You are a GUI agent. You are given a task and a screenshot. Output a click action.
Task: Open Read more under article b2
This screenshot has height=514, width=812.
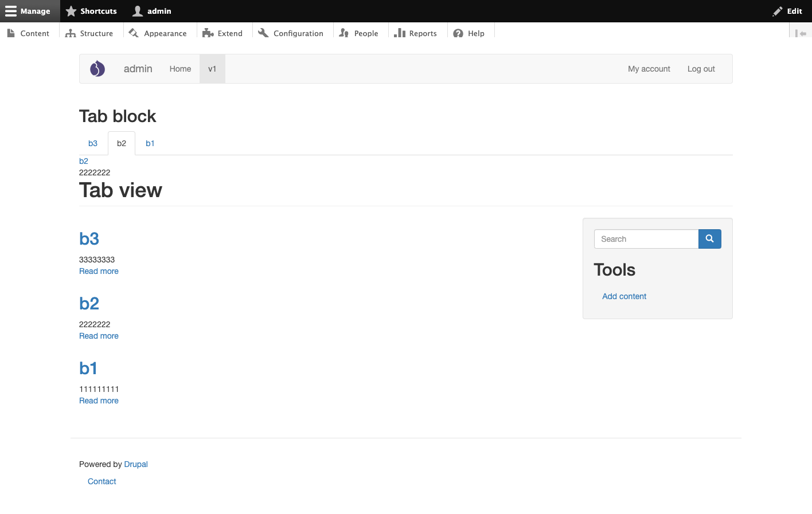(99, 336)
